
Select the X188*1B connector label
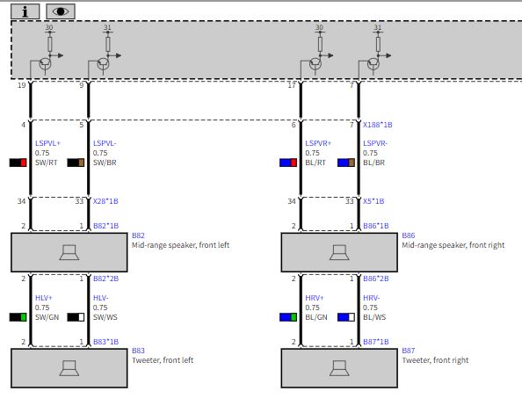pos(378,125)
